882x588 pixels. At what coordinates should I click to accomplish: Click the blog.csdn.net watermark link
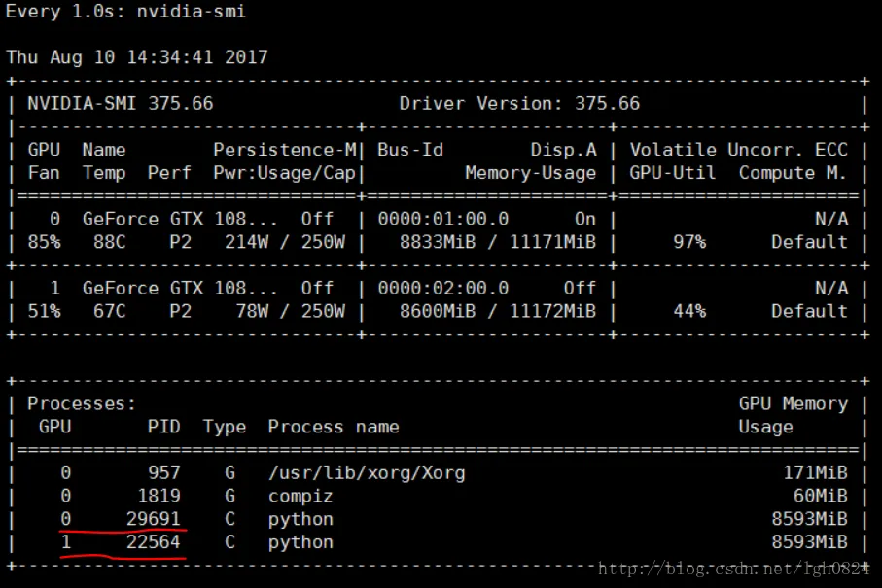(733, 569)
